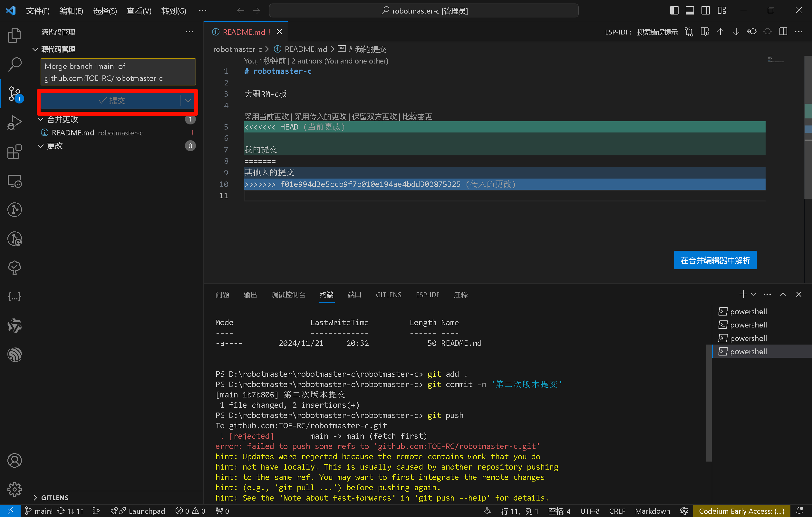This screenshot has width=812, height=517.
Task: Open the Accounts menu
Action: tap(14, 460)
